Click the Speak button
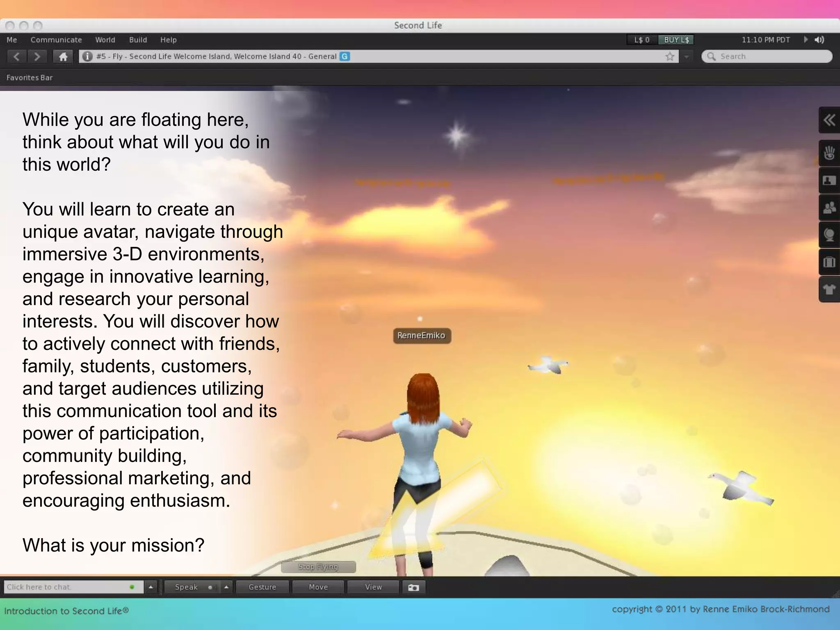 pos(193,587)
